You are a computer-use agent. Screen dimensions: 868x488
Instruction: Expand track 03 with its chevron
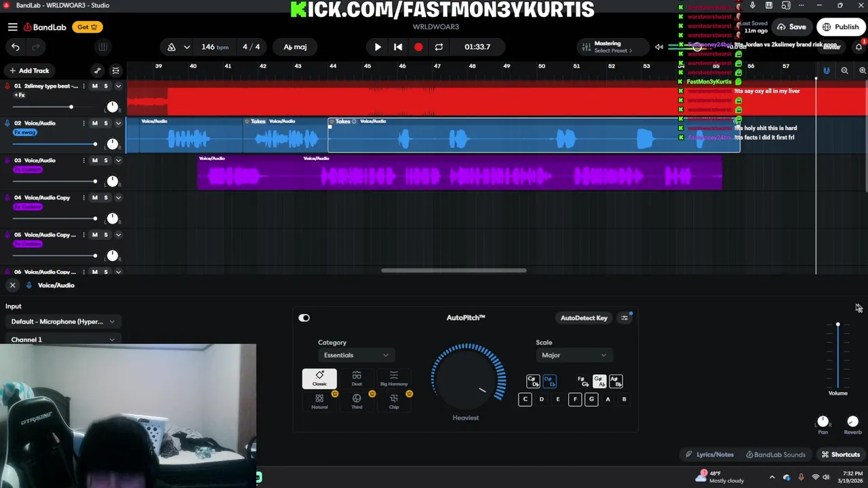(118, 161)
